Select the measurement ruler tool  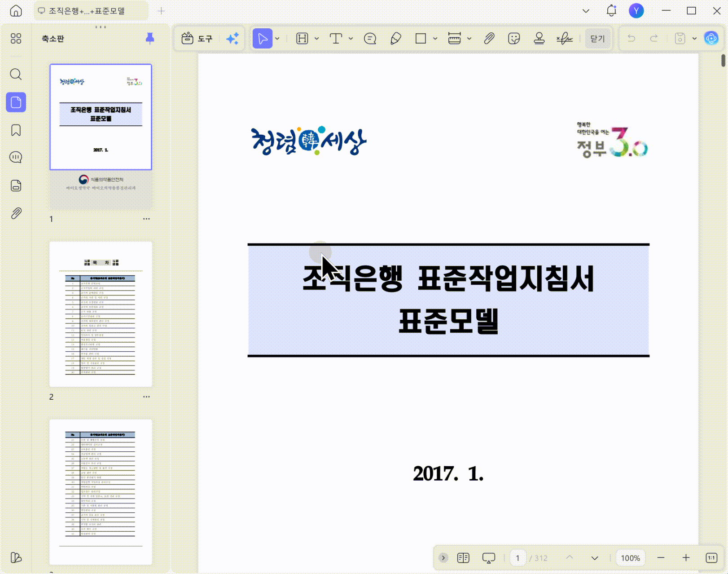[x=455, y=39]
